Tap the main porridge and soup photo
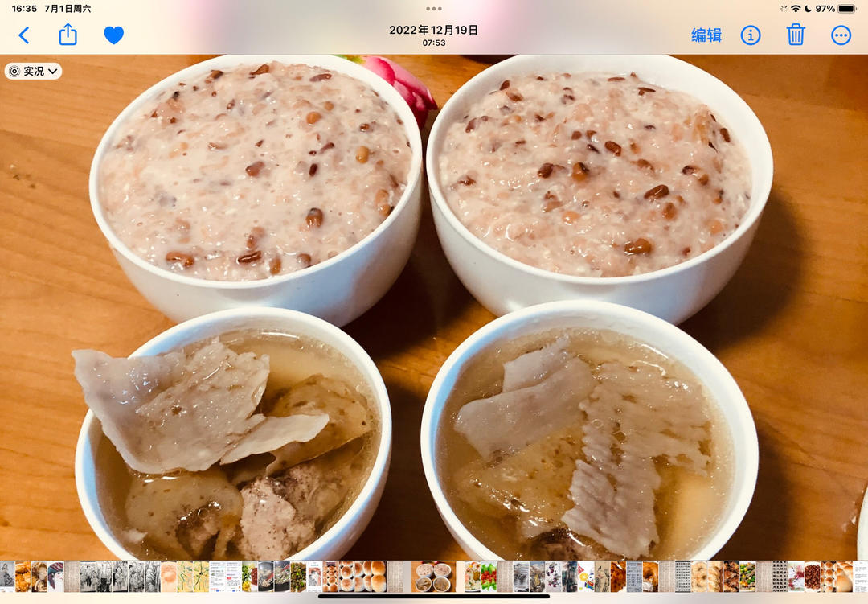The image size is (868, 604). tap(434, 306)
